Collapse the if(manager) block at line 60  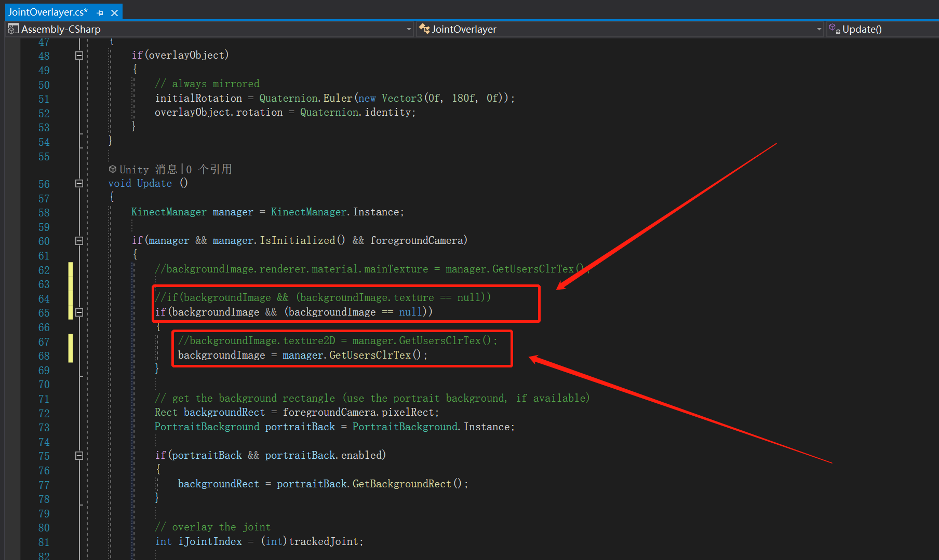(x=79, y=241)
